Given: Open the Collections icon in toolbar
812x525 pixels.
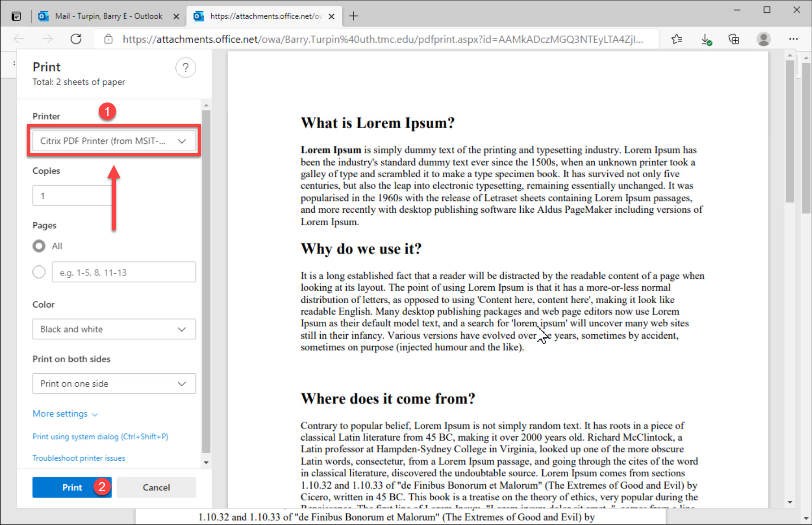Looking at the screenshot, I should 734,39.
